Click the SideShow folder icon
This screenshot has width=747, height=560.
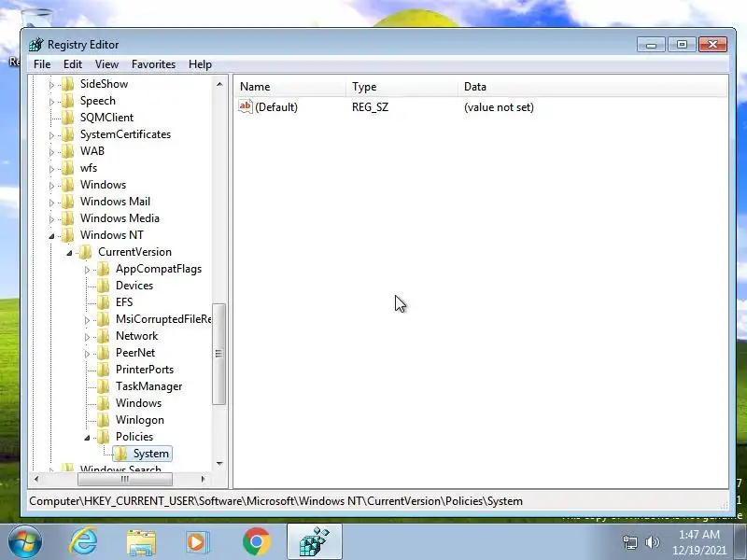tap(68, 84)
